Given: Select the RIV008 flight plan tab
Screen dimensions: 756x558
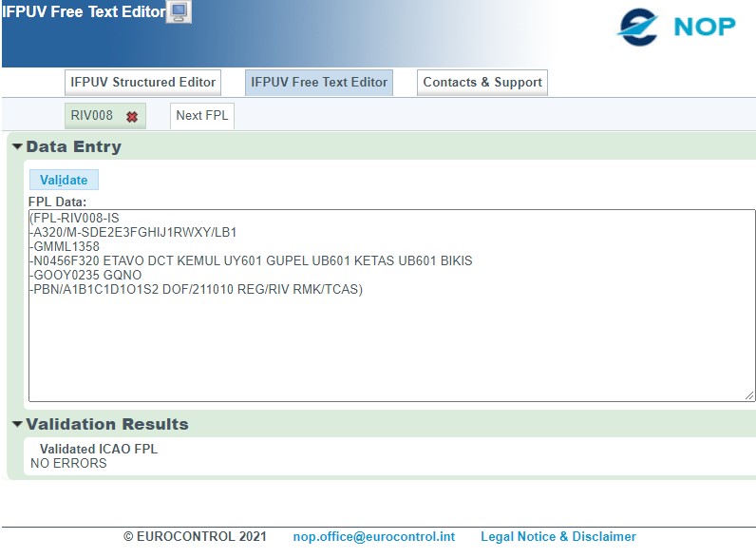Looking at the screenshot, I should pos(91,115).
